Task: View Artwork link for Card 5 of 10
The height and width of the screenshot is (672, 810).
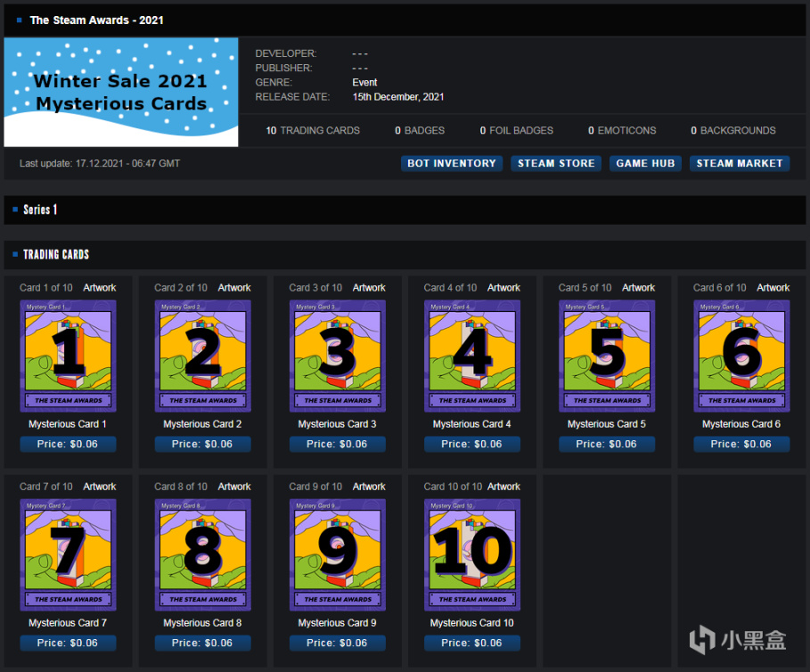Action: (x=639, y=288)
